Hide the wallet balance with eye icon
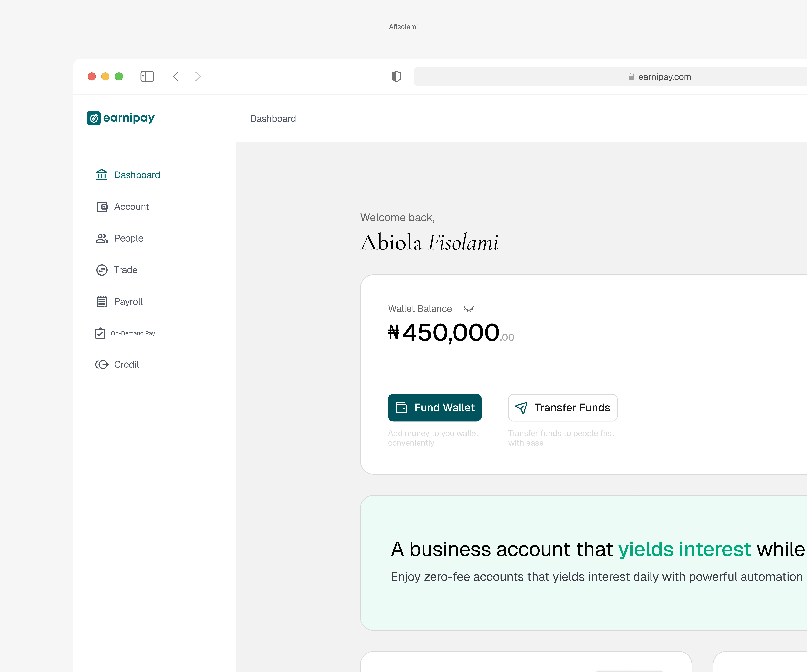The width and height of the screenshot is (807, 672). tap(469, 309)
